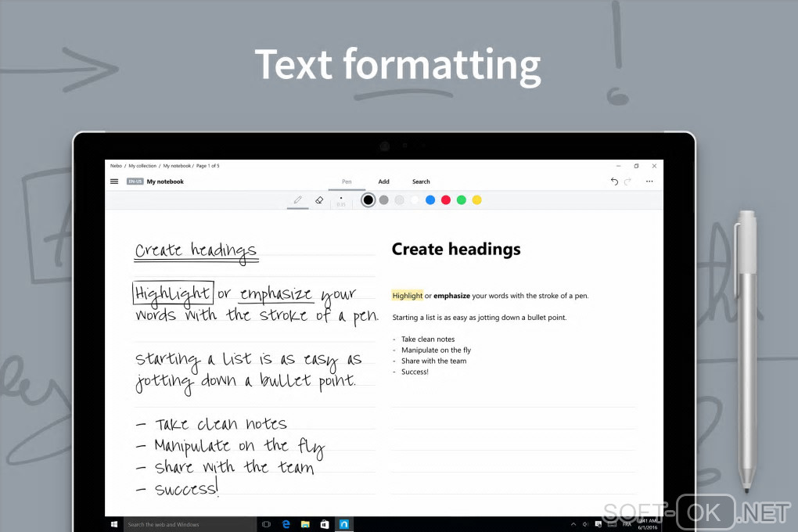
Task: Pick the red ink color
Action: coord(446,200)
